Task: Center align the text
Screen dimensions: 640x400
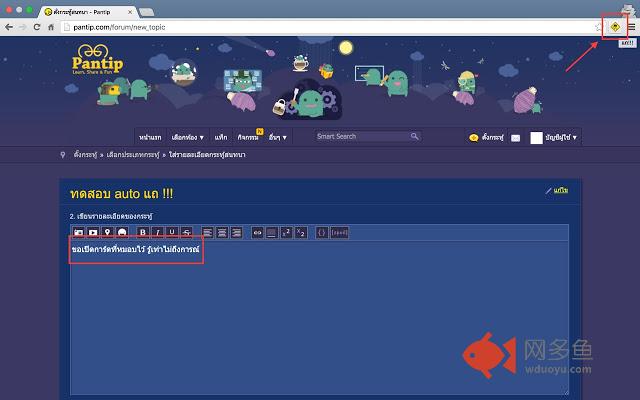Action: pos(222,233)
